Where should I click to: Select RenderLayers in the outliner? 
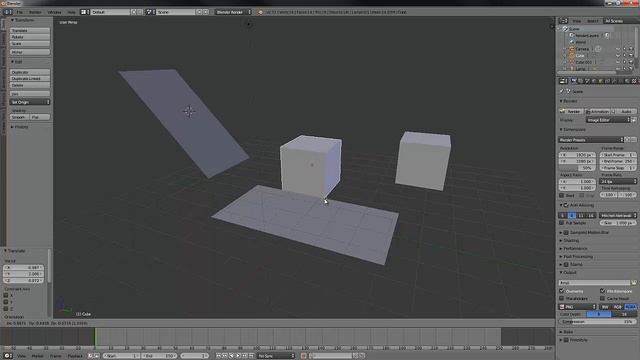point(587,36)
